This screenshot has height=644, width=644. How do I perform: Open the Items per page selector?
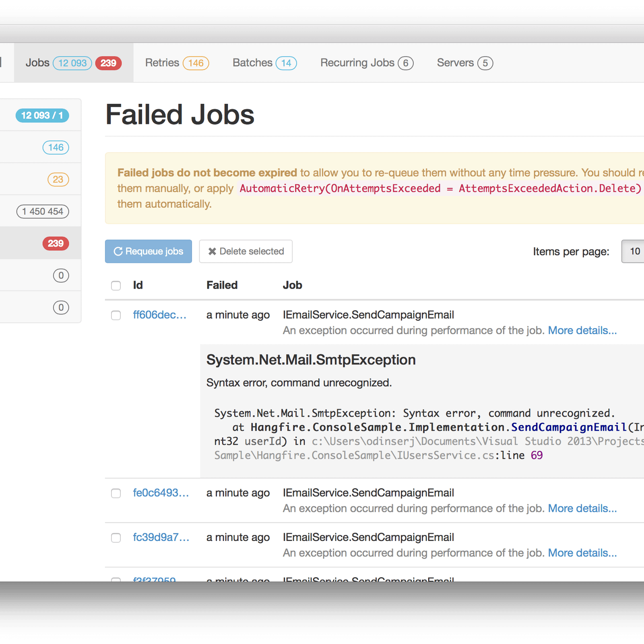(x=634, y=252)
